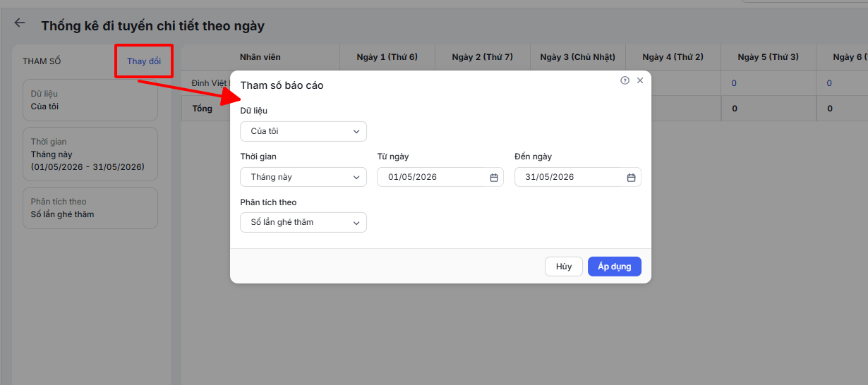Select the Phân tích theo sidebar card
This screenshot has height=385, width=868.
[90, 208]
